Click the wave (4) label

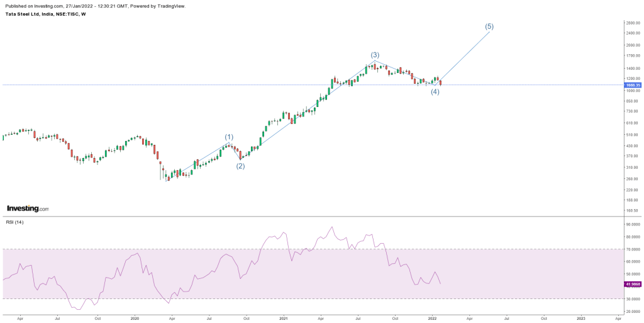tap(435, 92)
